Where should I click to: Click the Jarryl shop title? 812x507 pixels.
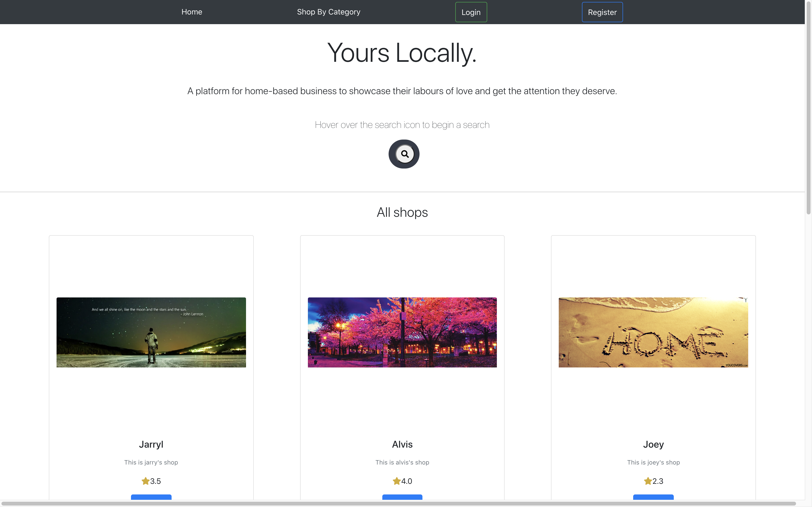coord(151,444)
